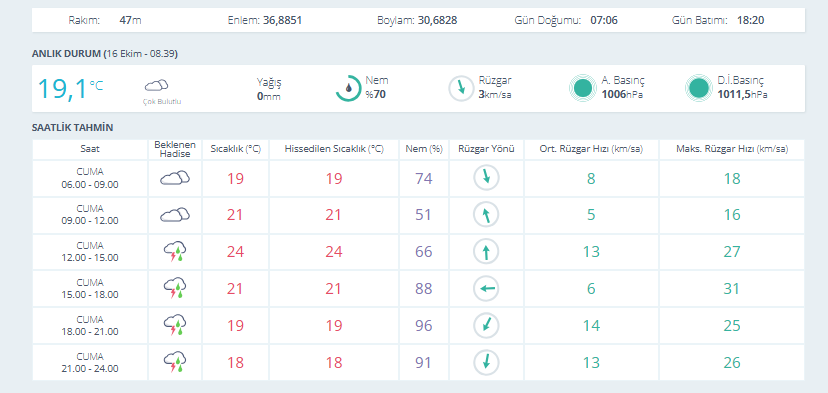Click the thunderstorm icon in the 12.00 - 15.00 row

click(x=175, y=252)
